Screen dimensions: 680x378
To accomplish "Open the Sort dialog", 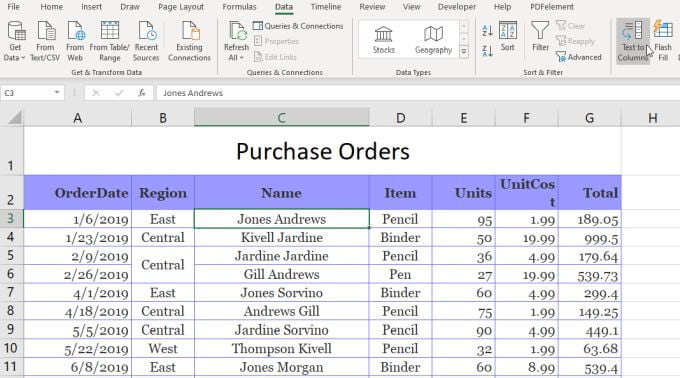I will (507, 37).
